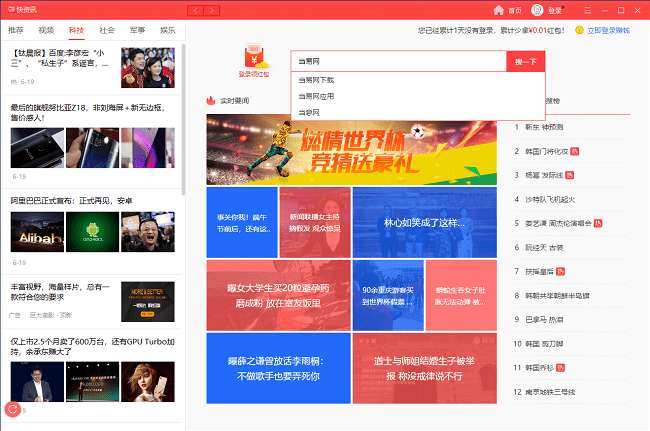
Task: Select the 科技 tab
Action: (77, 30)
